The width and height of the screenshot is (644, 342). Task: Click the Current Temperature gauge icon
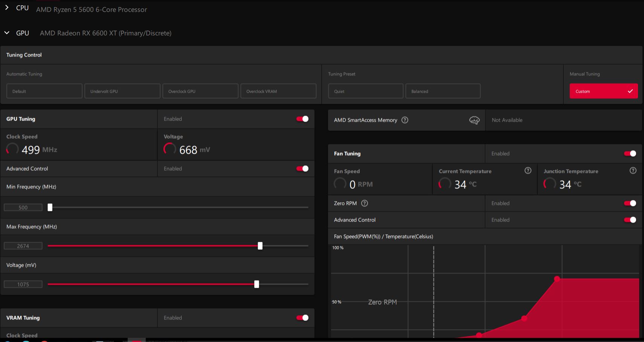tap(445, 183)
